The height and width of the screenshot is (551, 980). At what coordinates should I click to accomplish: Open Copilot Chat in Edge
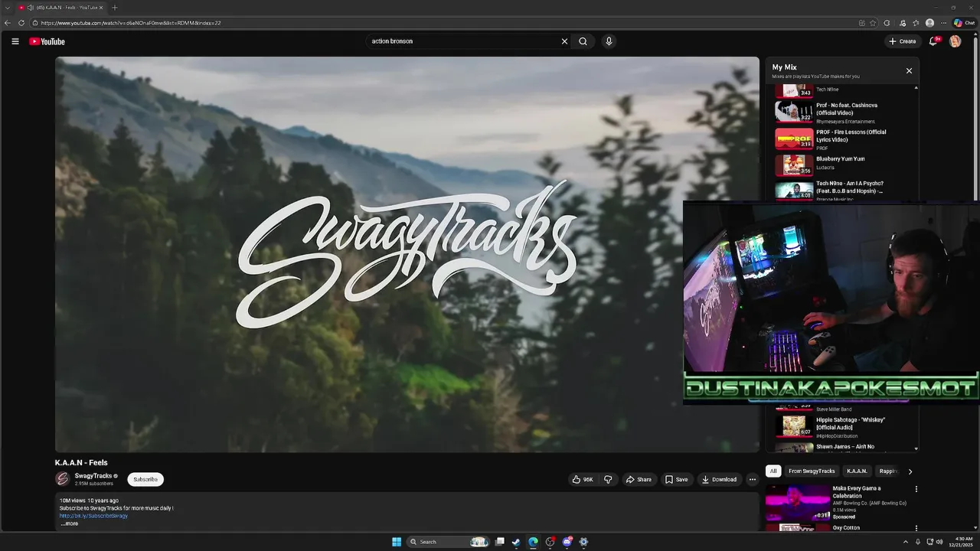point(964,23)
